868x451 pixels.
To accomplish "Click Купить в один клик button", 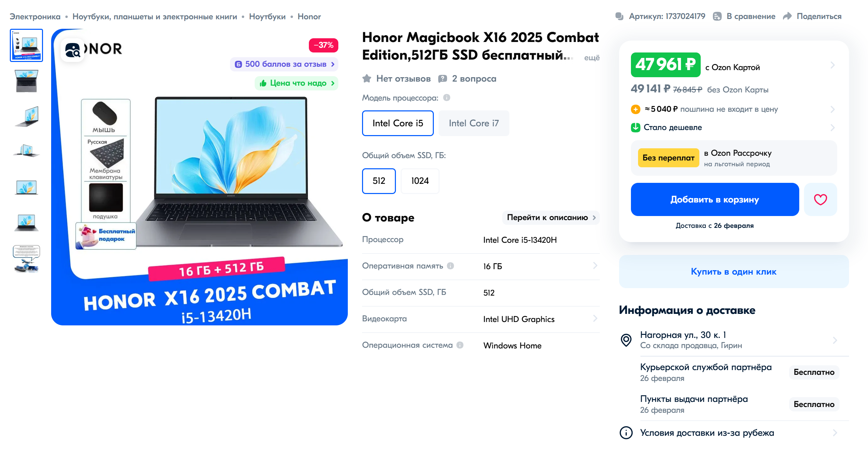I will click(x=734, y=272).
